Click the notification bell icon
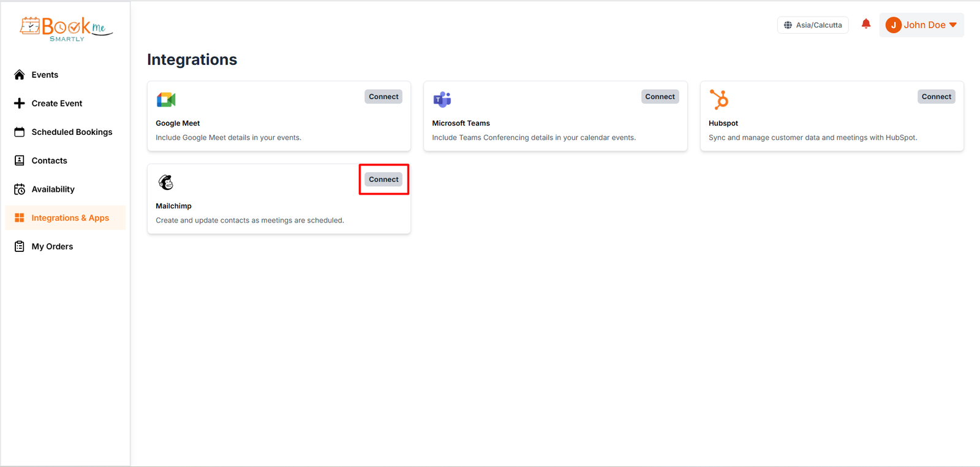This screenshot has width=980, height=467. [x=865, y=25]
